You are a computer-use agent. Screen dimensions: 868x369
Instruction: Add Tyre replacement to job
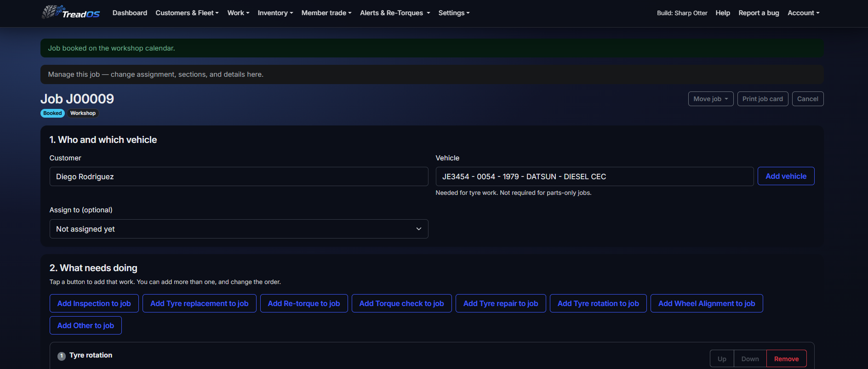click(x=199, y=303)
